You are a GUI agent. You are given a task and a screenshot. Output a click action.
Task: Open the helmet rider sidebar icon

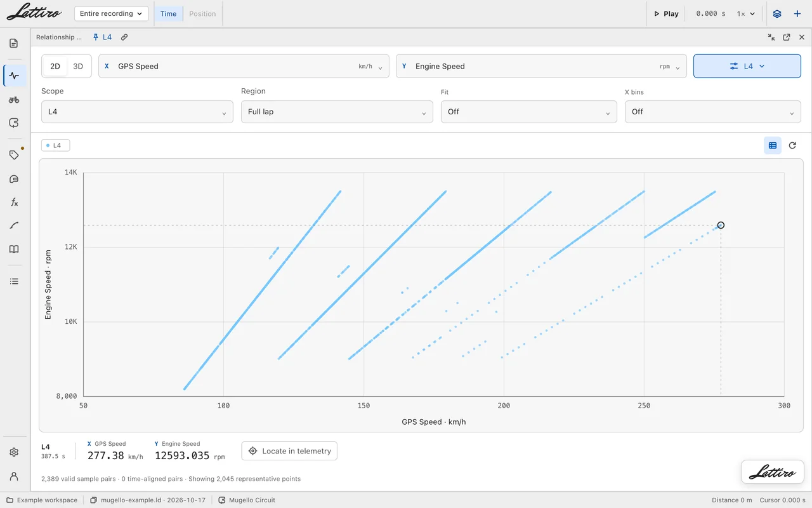[x=14, y=179]
